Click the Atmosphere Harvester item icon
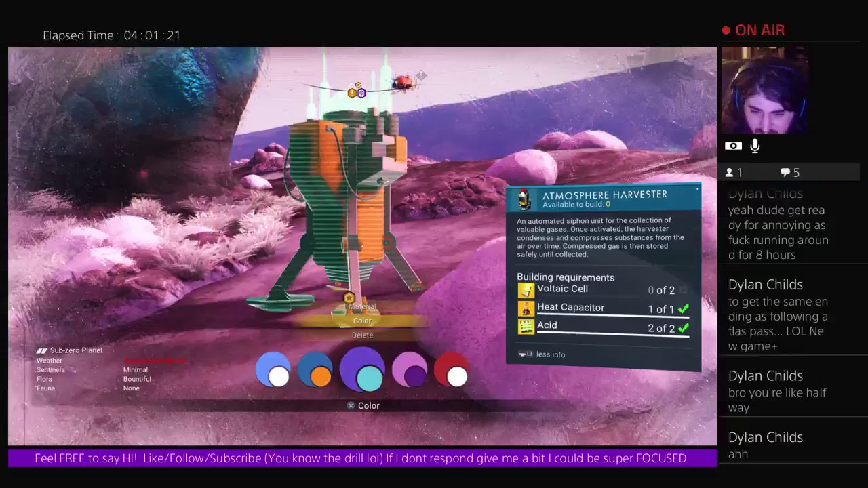This screenshot has height=488, width=868. click(x=524, y=199)
